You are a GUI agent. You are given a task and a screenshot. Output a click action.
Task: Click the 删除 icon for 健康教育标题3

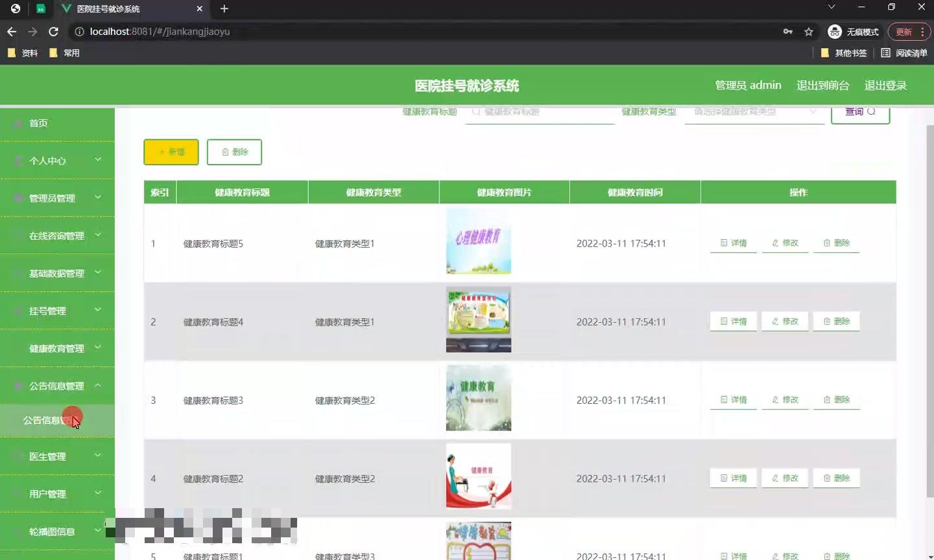coord(826,400)
